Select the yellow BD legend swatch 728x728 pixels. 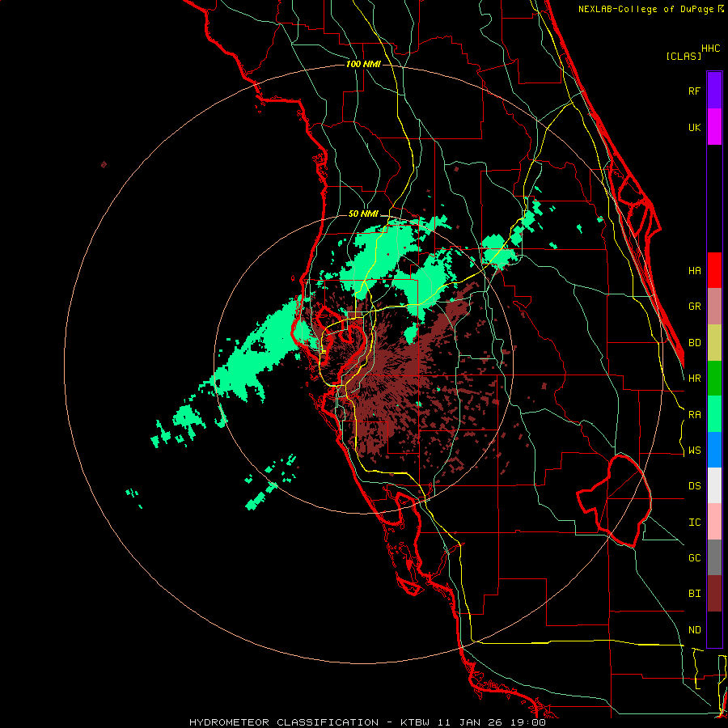[x=714, y=343]
